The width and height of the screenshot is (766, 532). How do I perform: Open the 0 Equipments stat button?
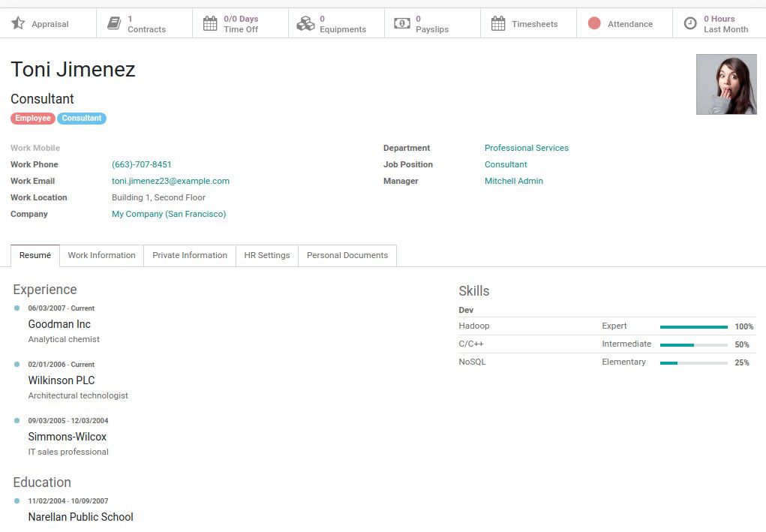[x=336, y=23]
